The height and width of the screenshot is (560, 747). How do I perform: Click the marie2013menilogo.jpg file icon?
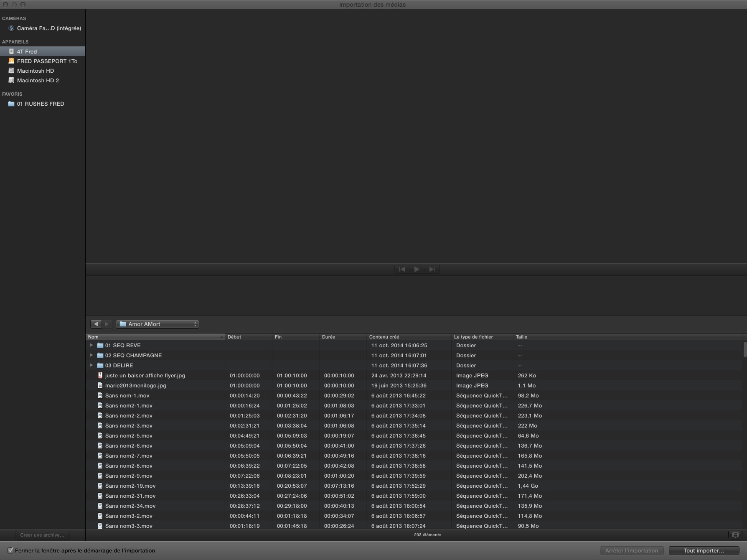point(100,385)
